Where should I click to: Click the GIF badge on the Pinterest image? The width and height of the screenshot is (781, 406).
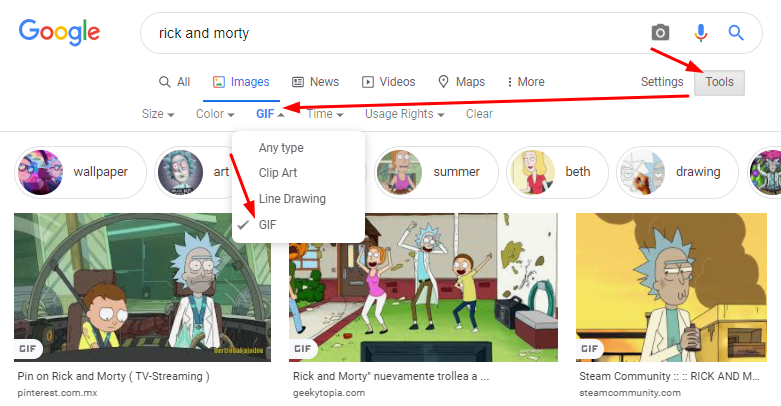point(28,349)
